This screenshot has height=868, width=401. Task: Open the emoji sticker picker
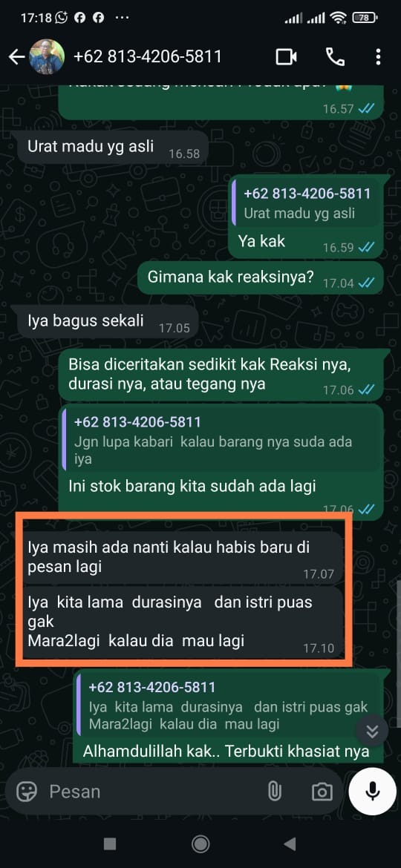click(x=27, y=792)
